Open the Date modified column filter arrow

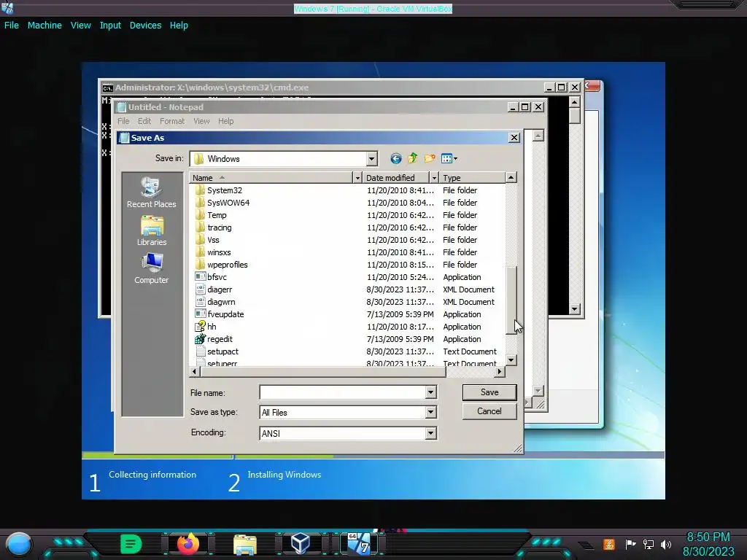tap(434, 178)
